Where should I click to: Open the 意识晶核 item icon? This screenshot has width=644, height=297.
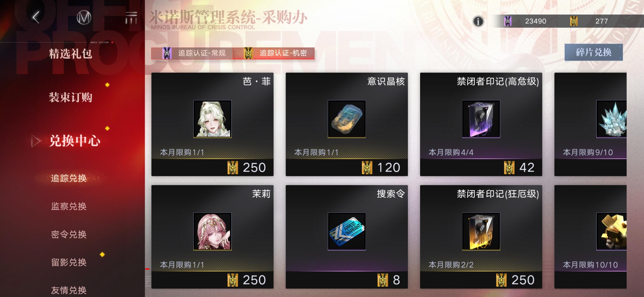click(x=346, y=119)
